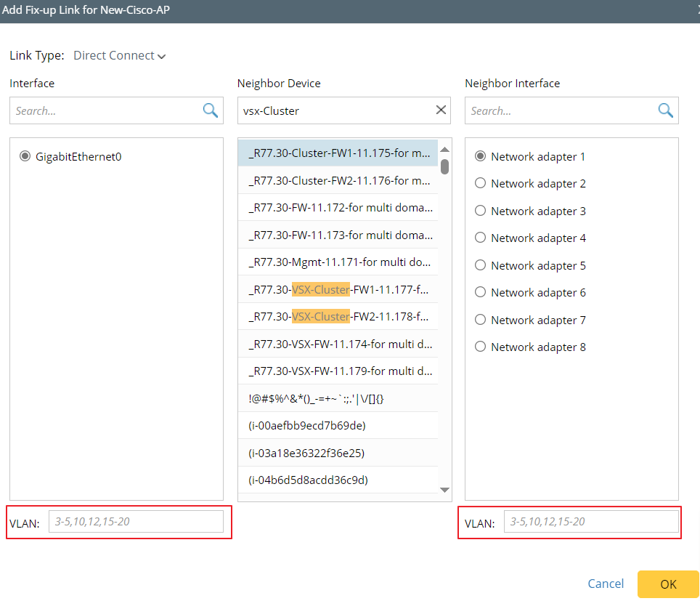Focus the left Interface VLAN input field
This screenshot has height=601, width=700.
136,522
